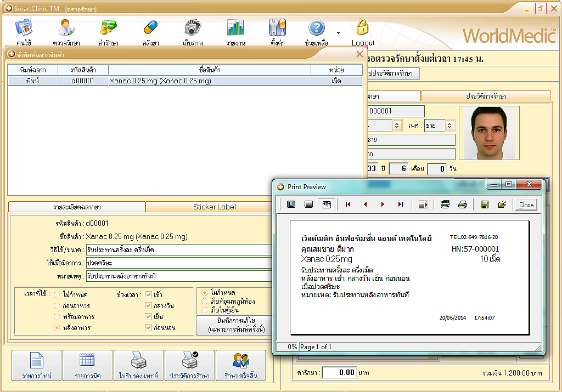Select single page view in Print Preview
Screen dimensions: 562x392
point(291,204)
